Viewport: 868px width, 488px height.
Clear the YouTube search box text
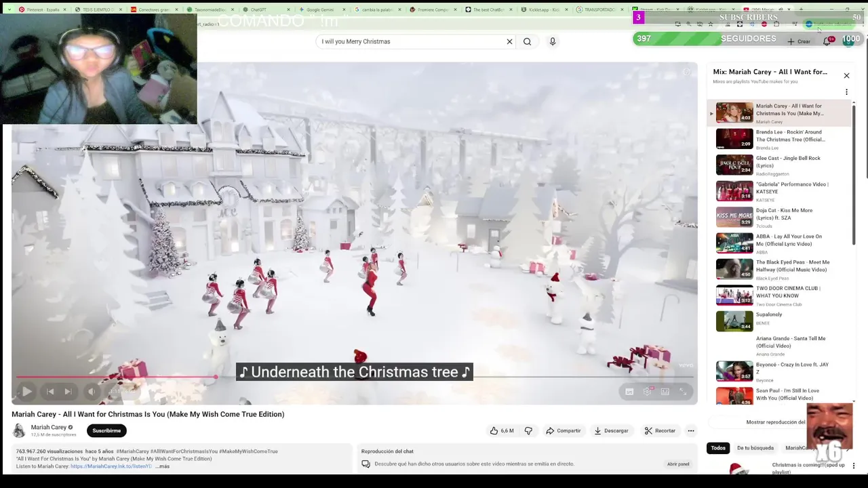pyautogui.click(x=509, y=41)
